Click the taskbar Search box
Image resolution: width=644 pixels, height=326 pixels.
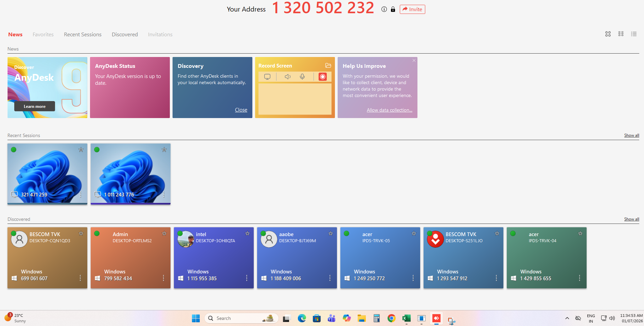[241, 318]
